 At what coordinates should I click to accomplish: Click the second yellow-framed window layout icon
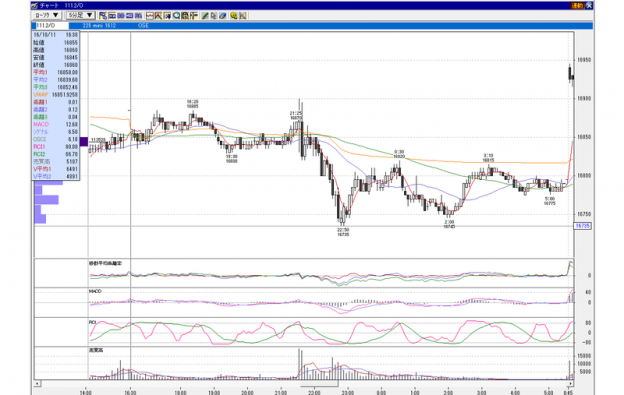[x=112, y=16]
